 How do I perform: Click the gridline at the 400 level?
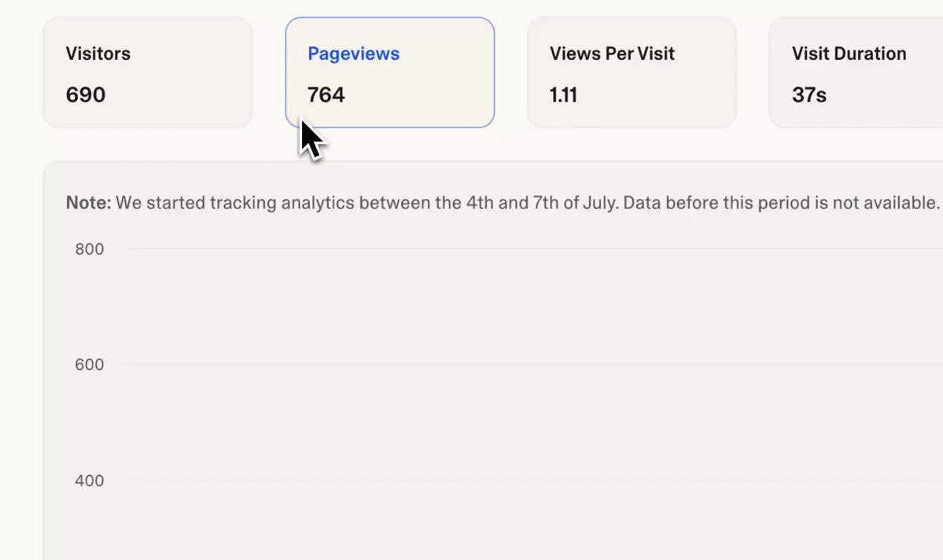click(x=534, y=480)
